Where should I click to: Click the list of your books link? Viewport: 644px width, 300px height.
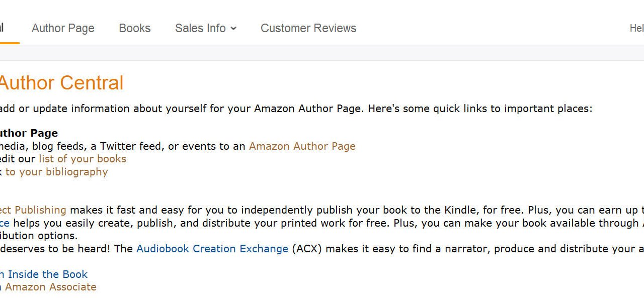tap(83, 159)
